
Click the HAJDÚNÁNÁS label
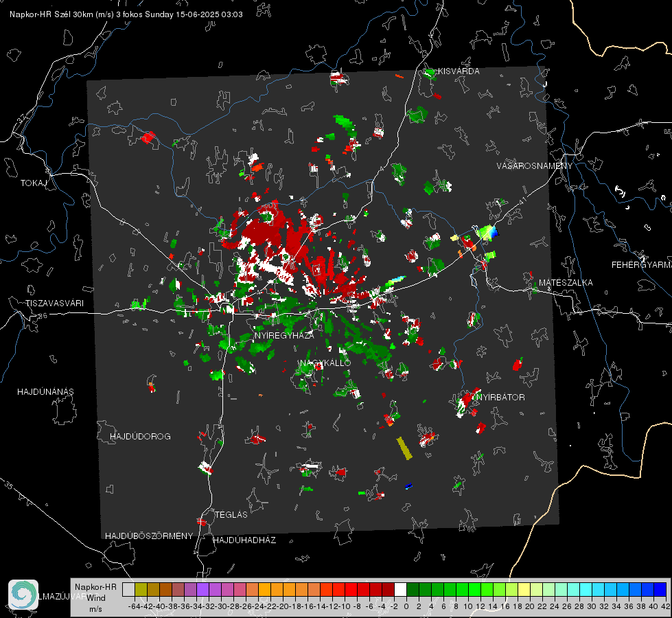click(45, 391)
